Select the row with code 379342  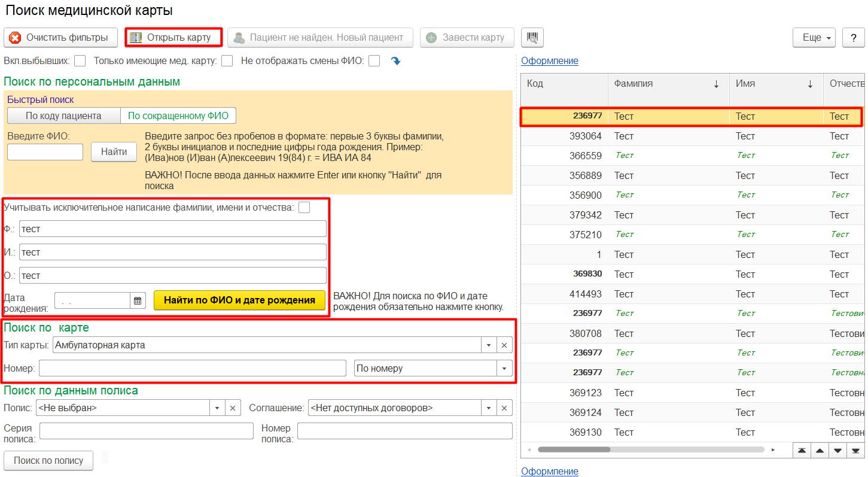[693, 215]
